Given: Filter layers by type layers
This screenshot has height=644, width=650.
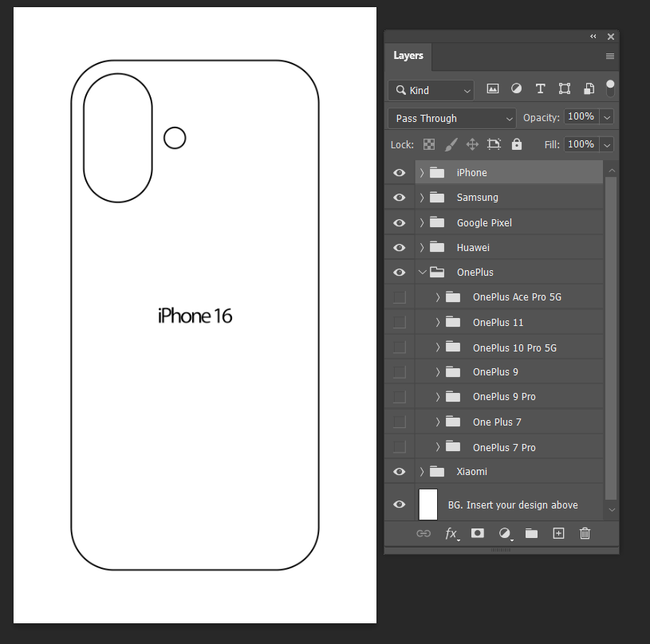Looking at the screenshot, I should pyautogui.click(x=540, y=89).
